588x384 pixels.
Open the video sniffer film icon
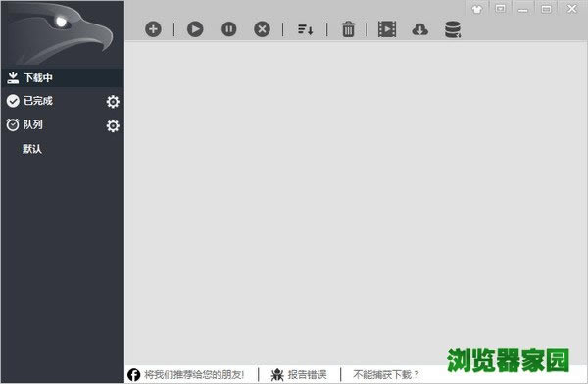coord(387,29)
